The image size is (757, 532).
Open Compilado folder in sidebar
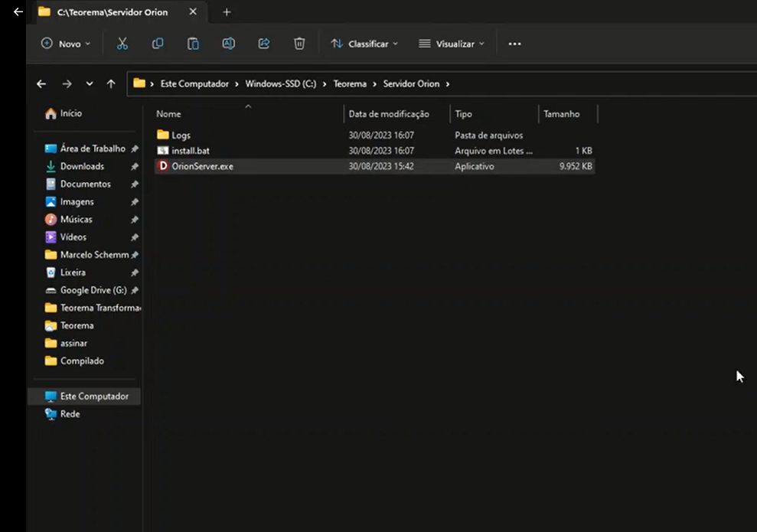tap(74, 361)
